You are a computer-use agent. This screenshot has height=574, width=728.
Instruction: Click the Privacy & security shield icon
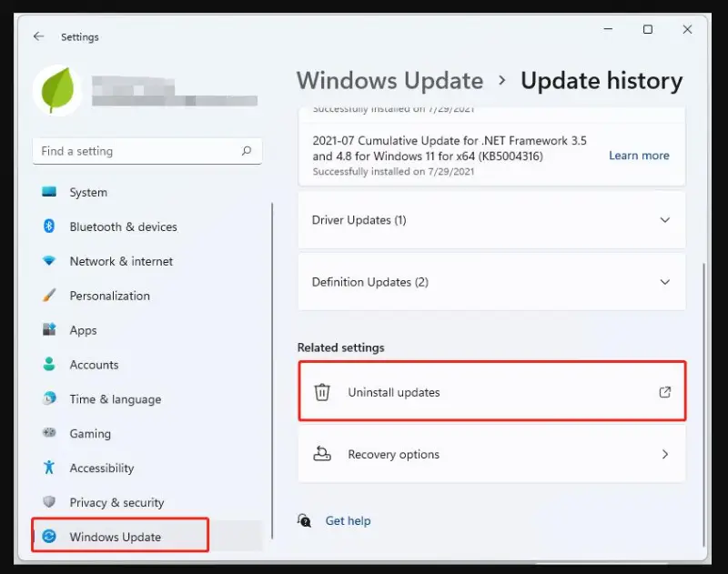[49, 501]
